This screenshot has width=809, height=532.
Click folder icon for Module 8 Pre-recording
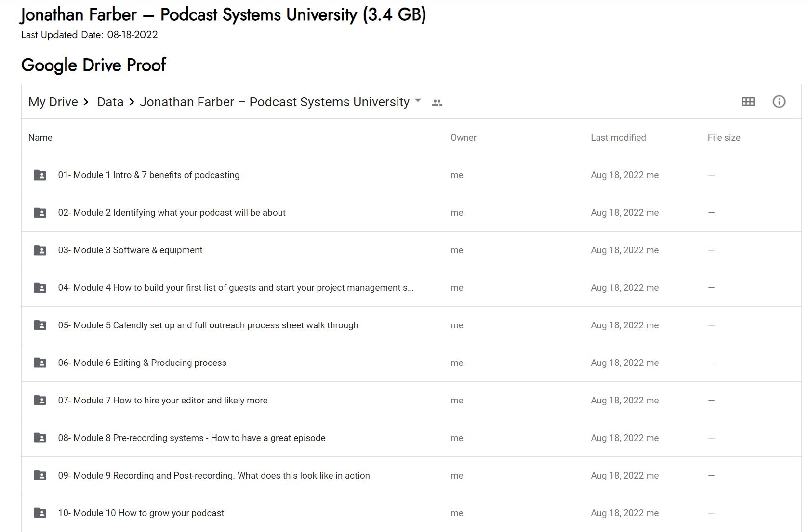point(40,438)
